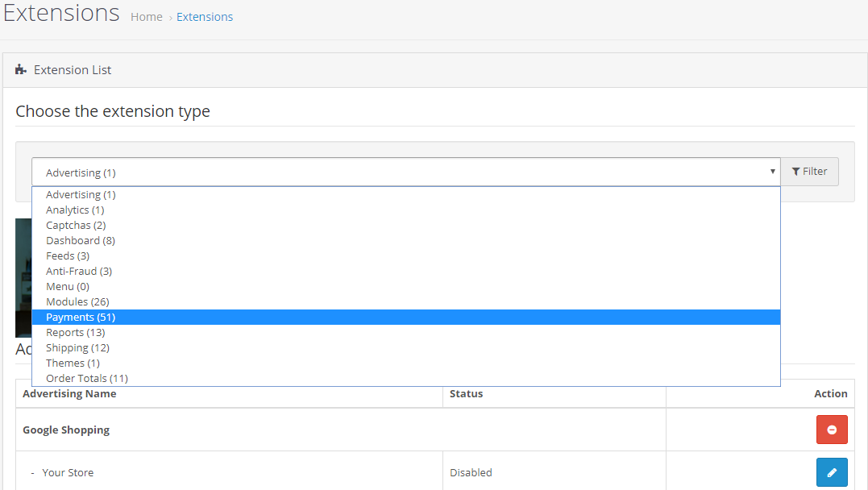The image size is (868, 490).
Task: Choose Reports (13) option
Action: pos(405,333)
